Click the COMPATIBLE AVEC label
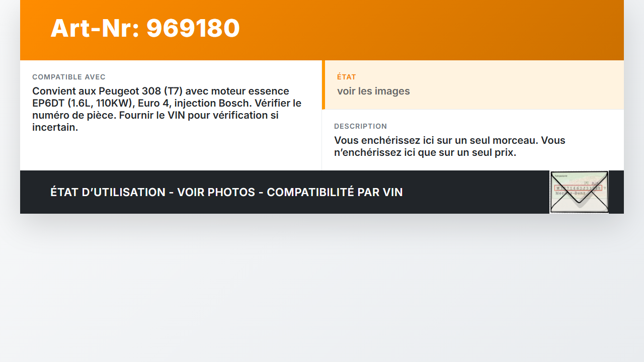The width and height of the screenshot is (644, 362). [69, 77]
